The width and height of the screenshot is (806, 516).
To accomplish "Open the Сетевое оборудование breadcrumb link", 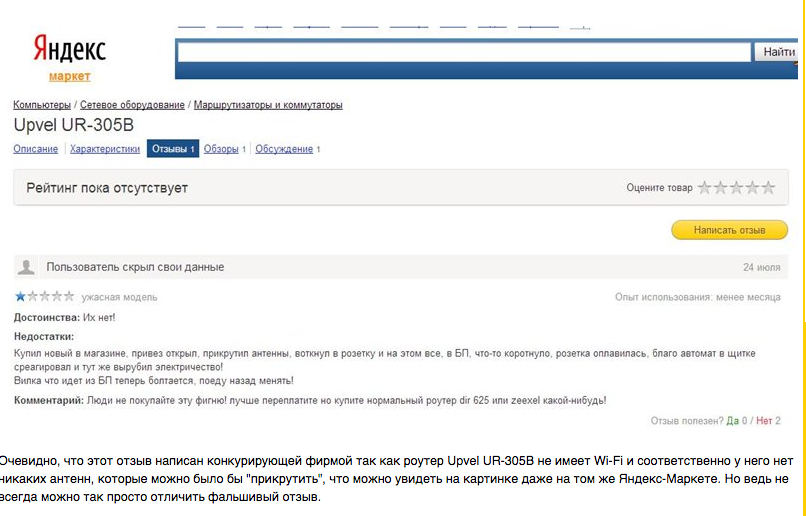I will coord(132,105).
